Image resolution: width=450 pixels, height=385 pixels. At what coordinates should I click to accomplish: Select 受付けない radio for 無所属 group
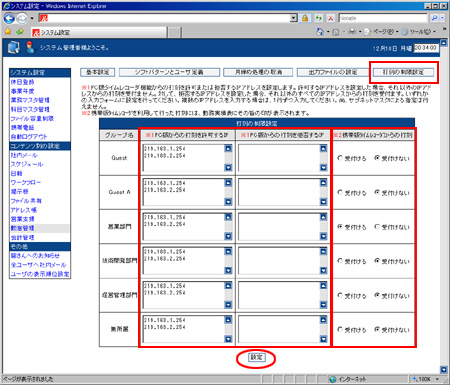tap(377, 330)
